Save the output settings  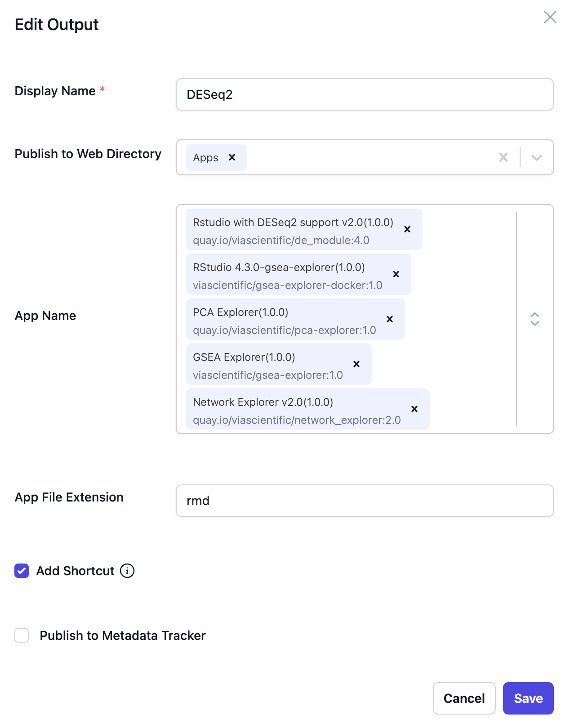(528, 698)
